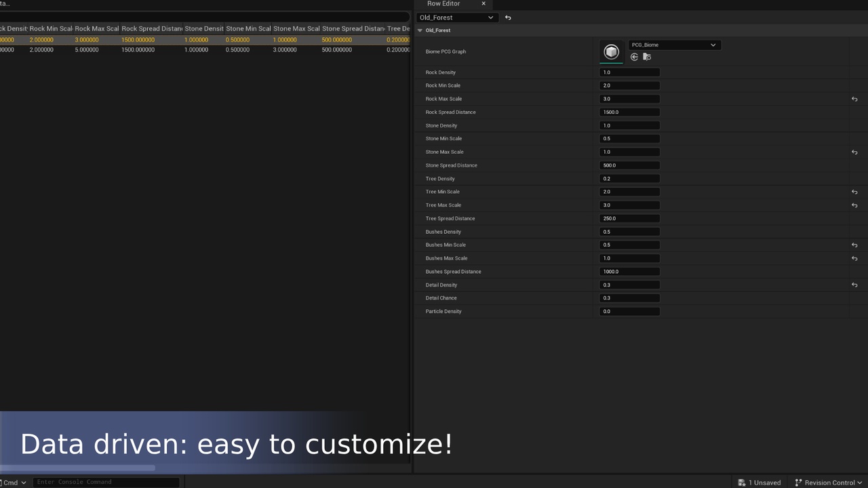The image size is (868, 488).
Task: Click reset arrow beside Old_Forest row selector
Action: pos(508,18)
